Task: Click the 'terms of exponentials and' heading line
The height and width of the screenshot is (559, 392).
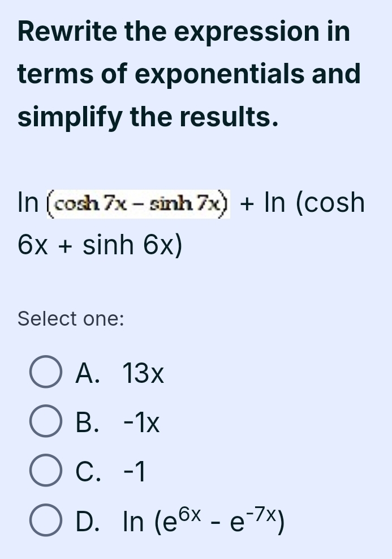Action: point(189,74)
